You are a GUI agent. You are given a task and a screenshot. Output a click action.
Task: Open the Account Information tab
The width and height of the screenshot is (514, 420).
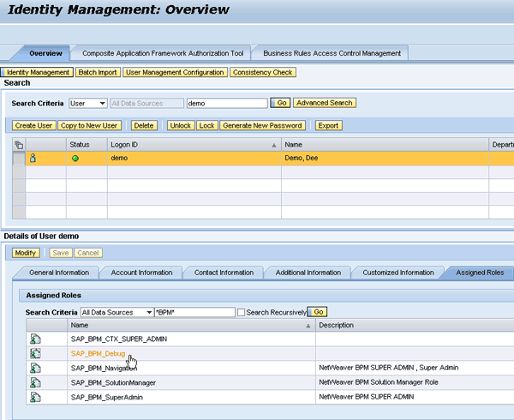pyautogui.click(x=142, y=273)
